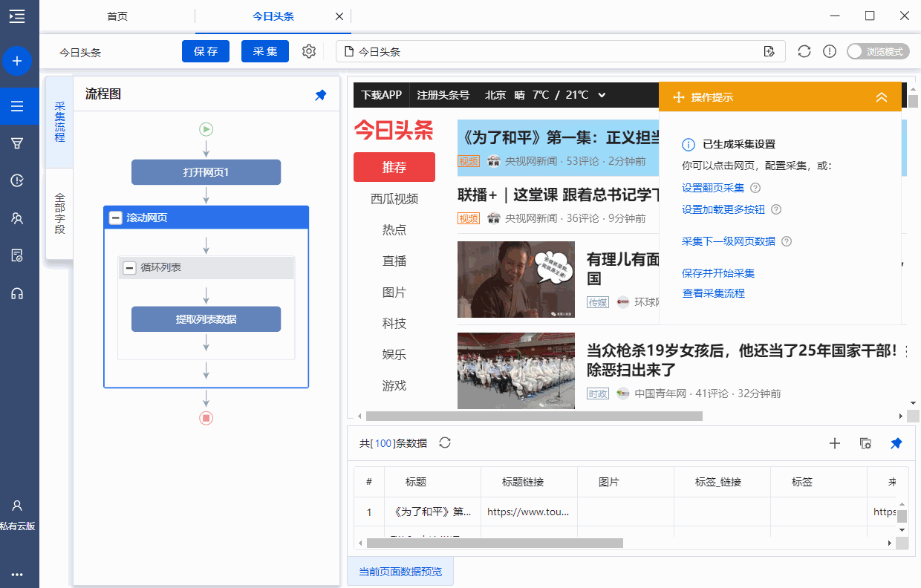Viewport: 921px width, 588px height.
Task: Refresh the web page preview
Action: [804, 51]
